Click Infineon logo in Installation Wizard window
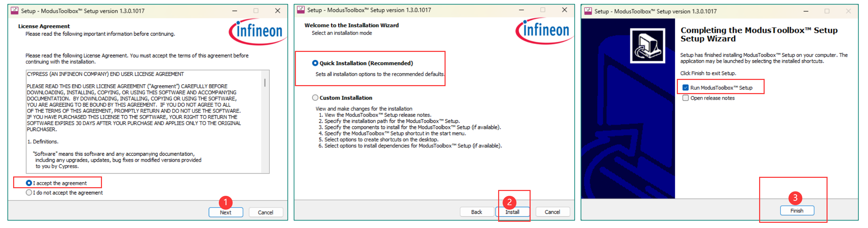 545,31
